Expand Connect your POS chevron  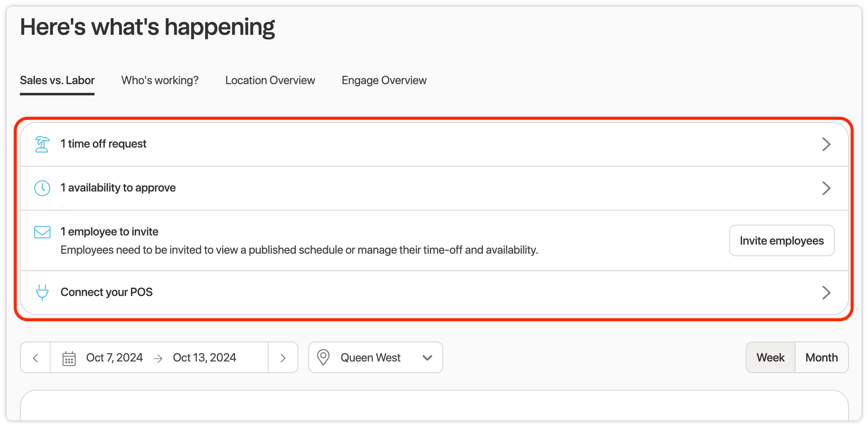[826, 293]
